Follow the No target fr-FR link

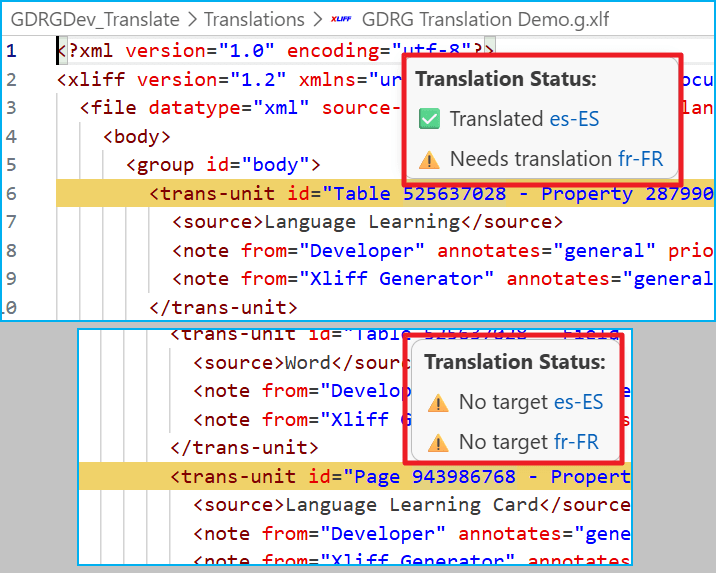576,442
